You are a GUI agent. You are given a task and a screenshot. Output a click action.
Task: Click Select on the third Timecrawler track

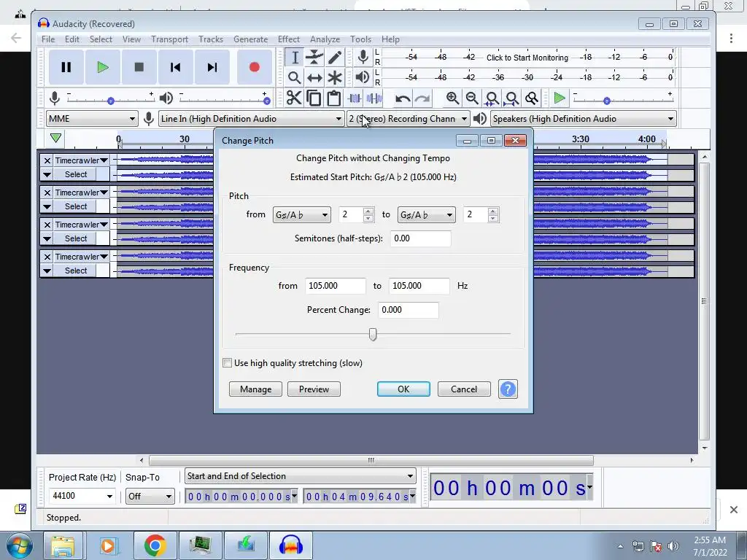(76, 238)
